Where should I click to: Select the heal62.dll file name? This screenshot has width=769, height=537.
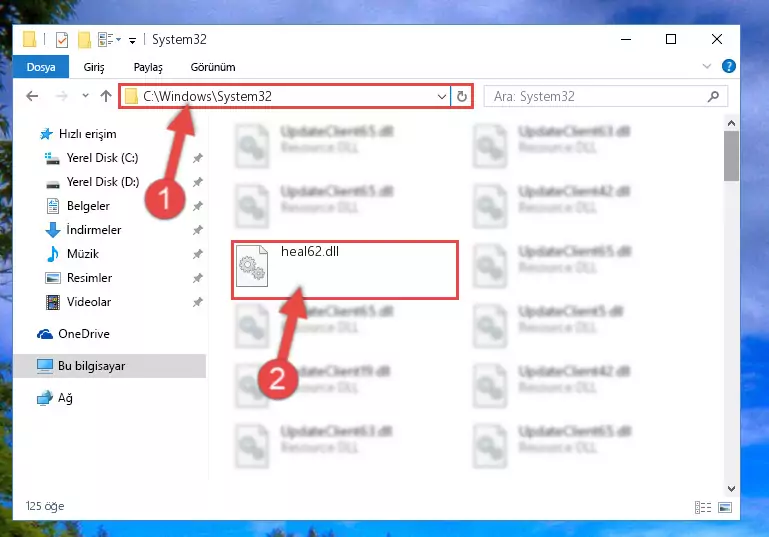click(x=310, y=252)
